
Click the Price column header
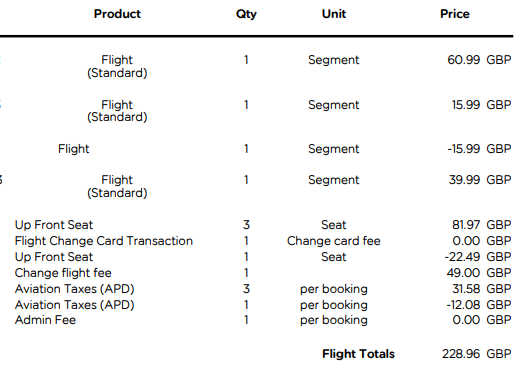click(455, 14)
